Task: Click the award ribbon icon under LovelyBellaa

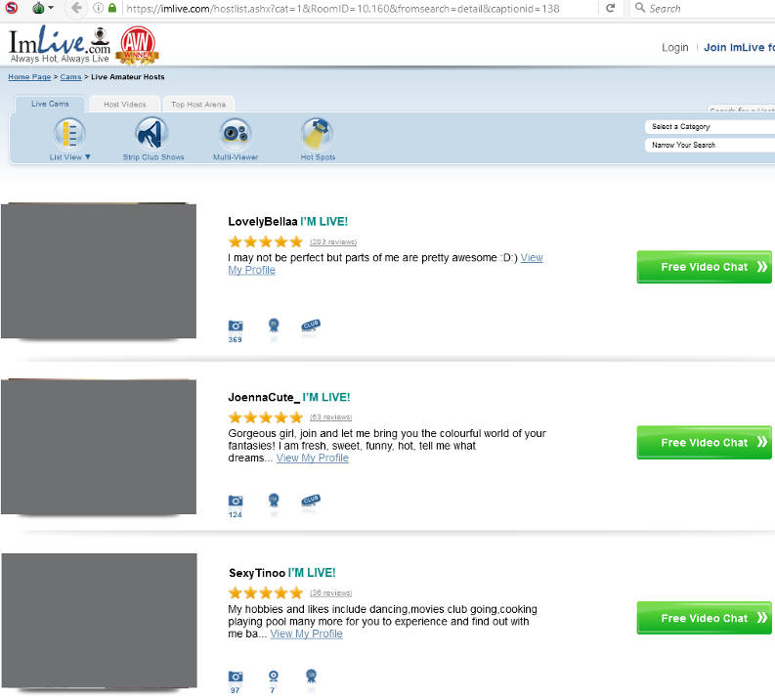Action: click(274, 326)
